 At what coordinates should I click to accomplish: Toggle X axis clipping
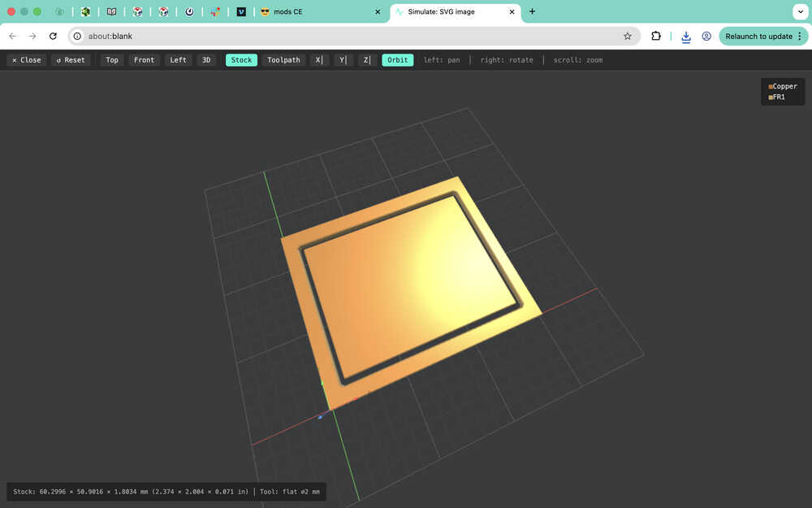click(x=319, y=60)
